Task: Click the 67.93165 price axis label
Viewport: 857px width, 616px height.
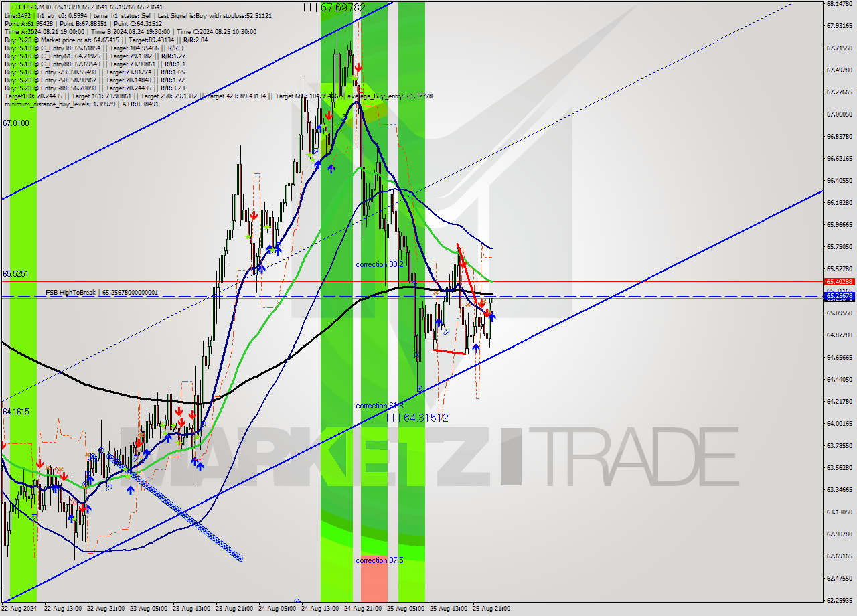Action: 840,25
